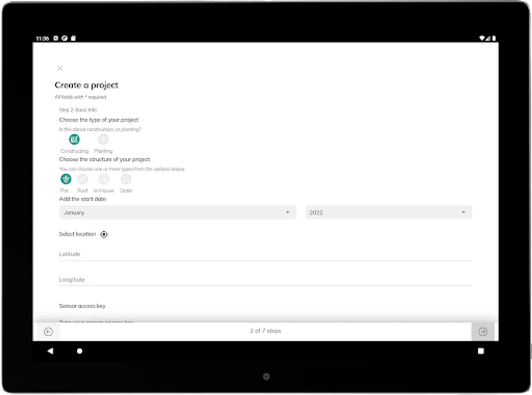The image size is (532, 395).
Task: Open the January month dropdown
Action: tap(178, 212)
